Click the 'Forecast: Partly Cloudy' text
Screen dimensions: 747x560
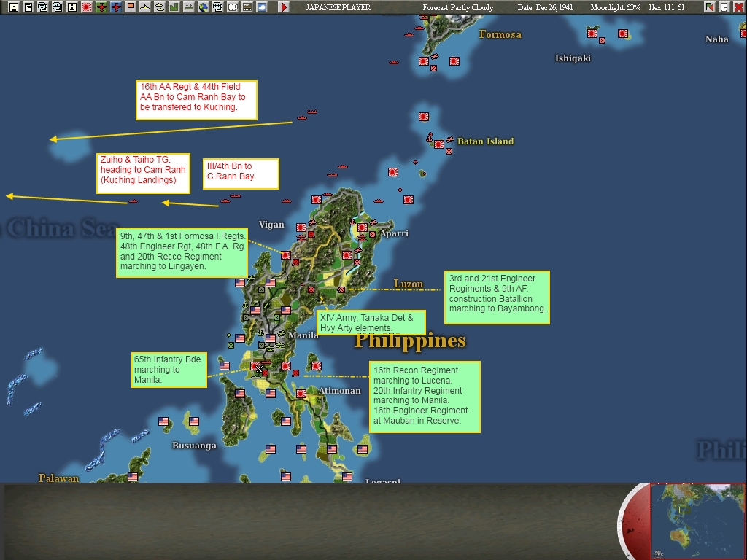tap(458, 7)
